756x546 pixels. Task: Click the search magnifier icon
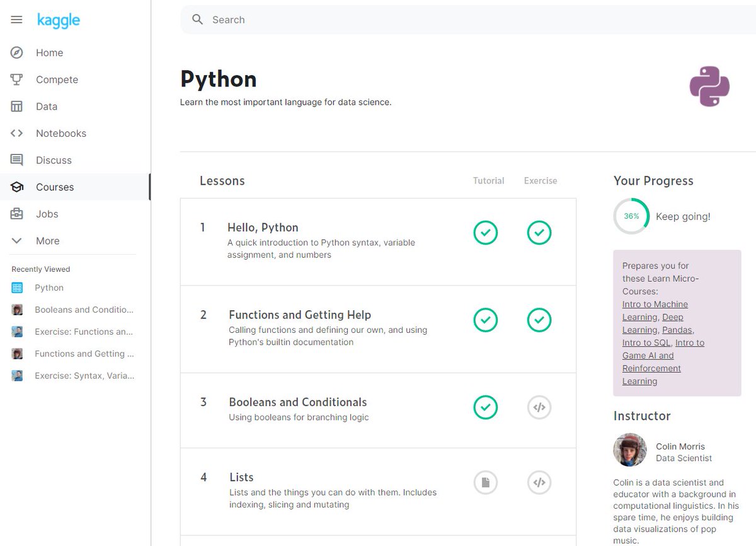(x=197, y=20)
